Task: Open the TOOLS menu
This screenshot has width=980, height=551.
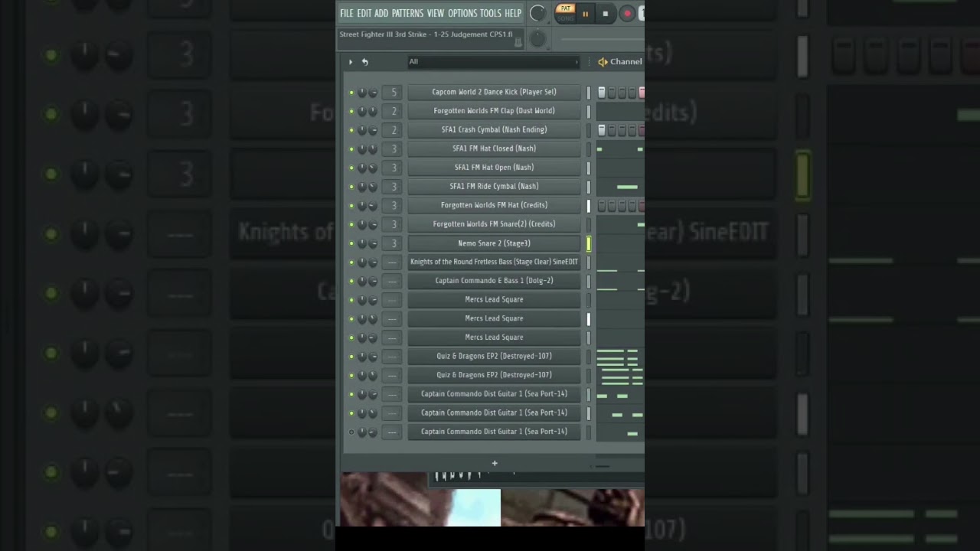Action: [x=491, y=13]
